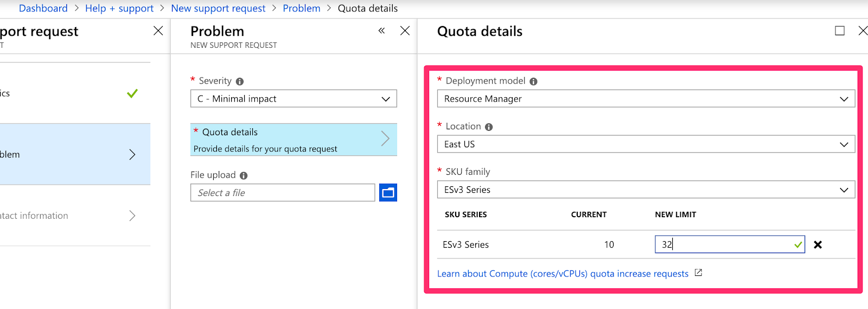This screenshot has height=309, width=868.
Task: Expand the Location dropdown showing East US
Action: click(x=646, y=144)
